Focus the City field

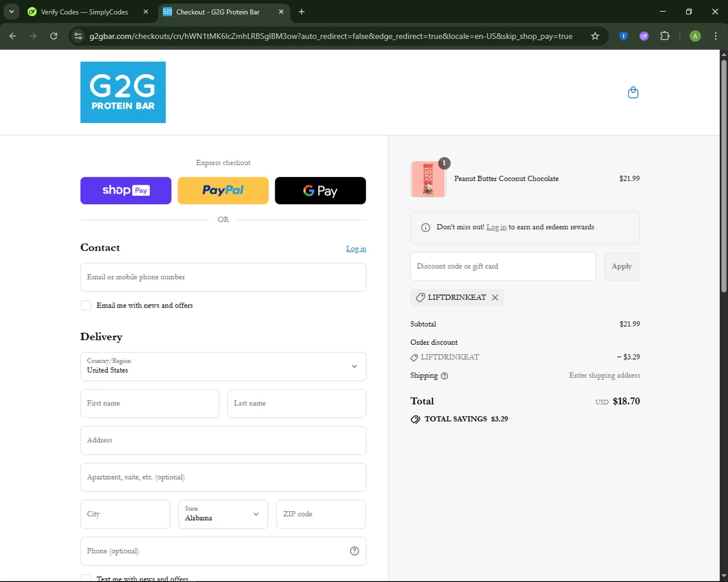click(125, 514)
